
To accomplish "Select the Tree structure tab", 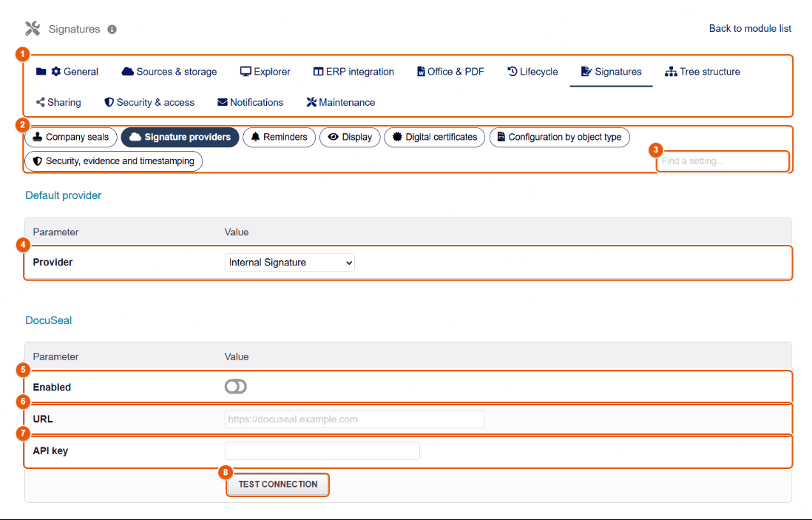I will coord(703,72).
